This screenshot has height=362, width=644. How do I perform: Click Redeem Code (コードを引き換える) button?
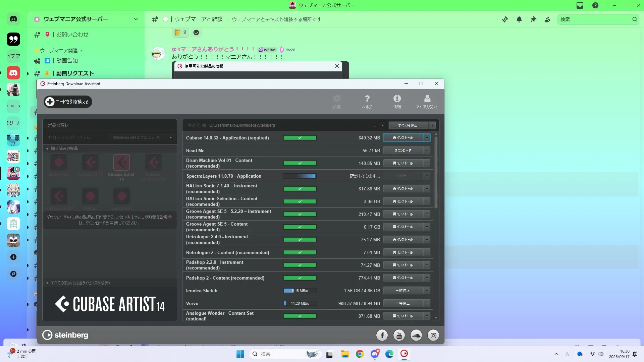(68, 102)
